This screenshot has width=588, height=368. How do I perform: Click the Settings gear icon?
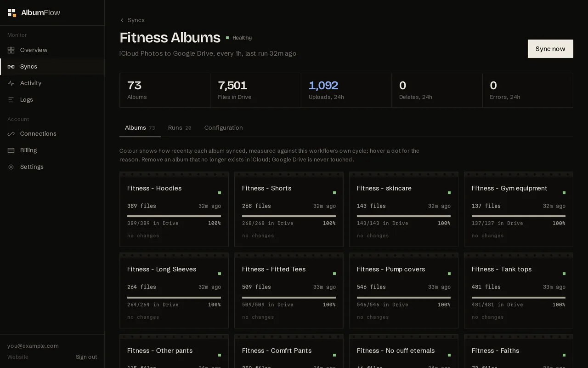pos(11,167)
